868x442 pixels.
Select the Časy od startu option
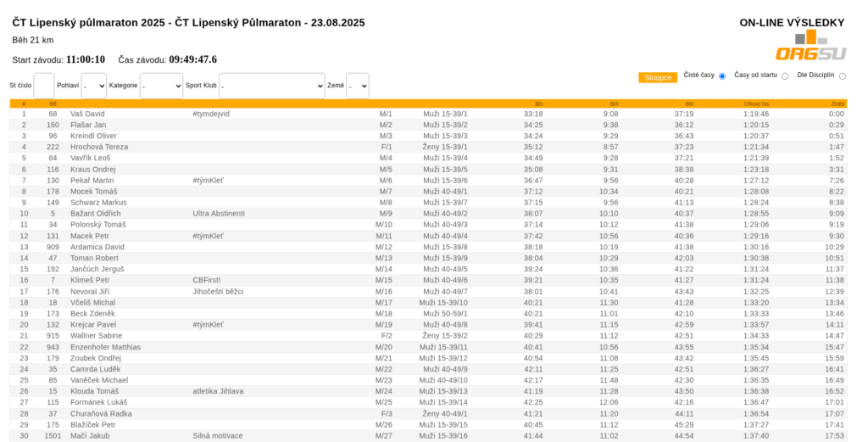pyautogui.click(x=785, y=76)
